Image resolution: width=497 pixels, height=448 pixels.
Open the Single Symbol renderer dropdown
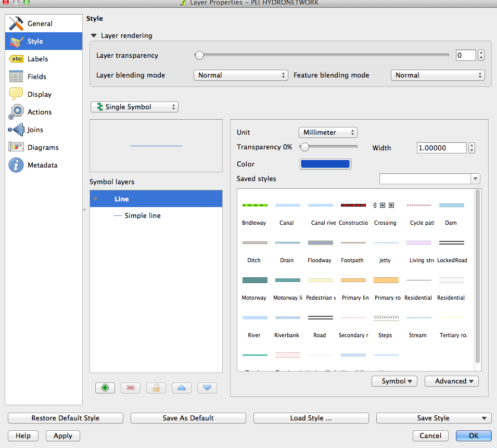click(134, 107)
